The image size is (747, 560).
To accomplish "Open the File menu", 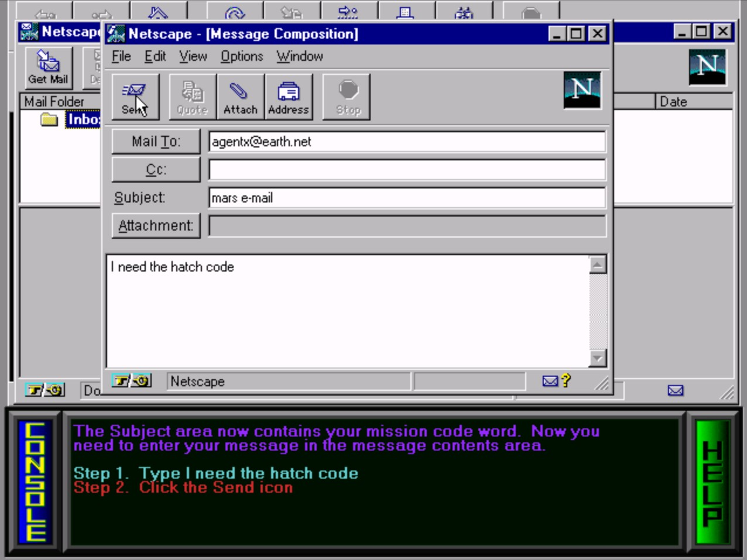I will 121,56.
